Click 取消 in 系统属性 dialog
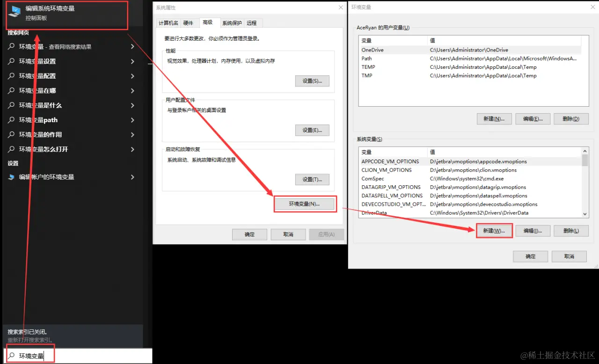The image size is (599, 364). 288,234
